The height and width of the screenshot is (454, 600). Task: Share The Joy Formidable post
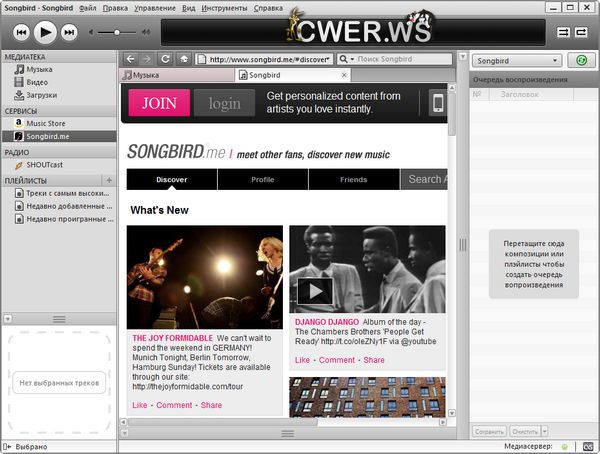211,405
